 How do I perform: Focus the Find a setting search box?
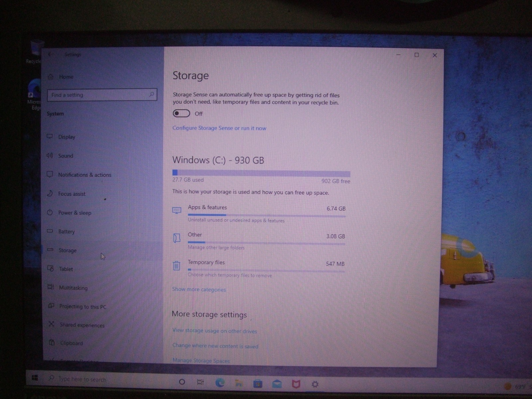coord(102,95)
